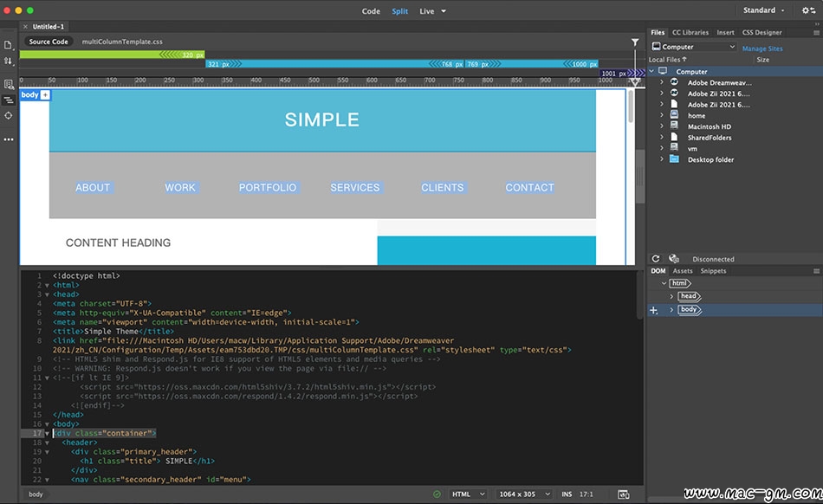This screenshot has width=823, height=504.
Task: Open the Snippets tab
Action: [713, 271]
